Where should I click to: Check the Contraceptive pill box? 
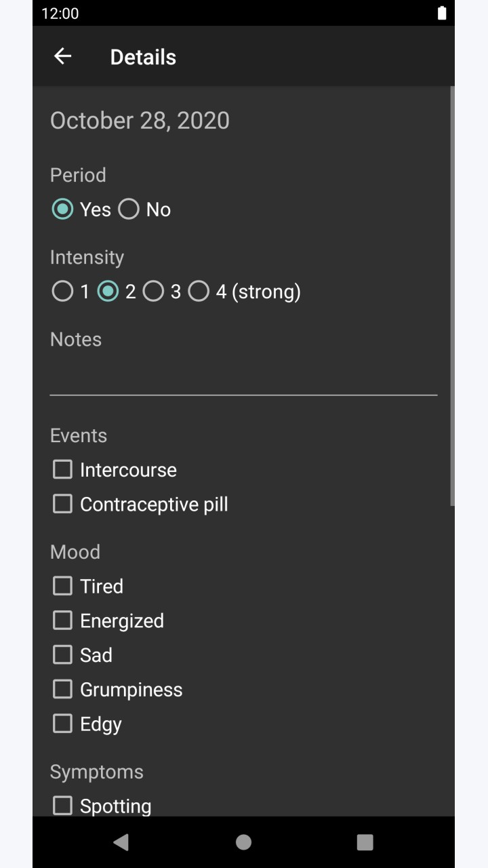pos(140,504)
